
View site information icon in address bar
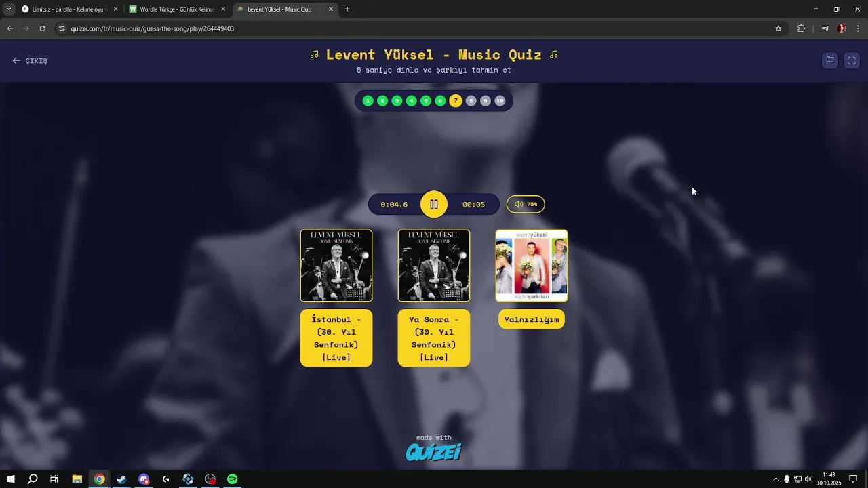[62, 28]
